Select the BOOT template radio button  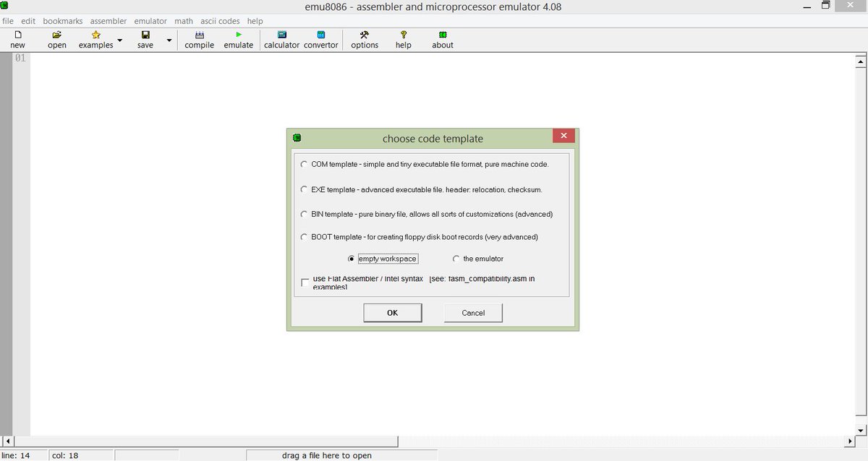pos(304,237)
